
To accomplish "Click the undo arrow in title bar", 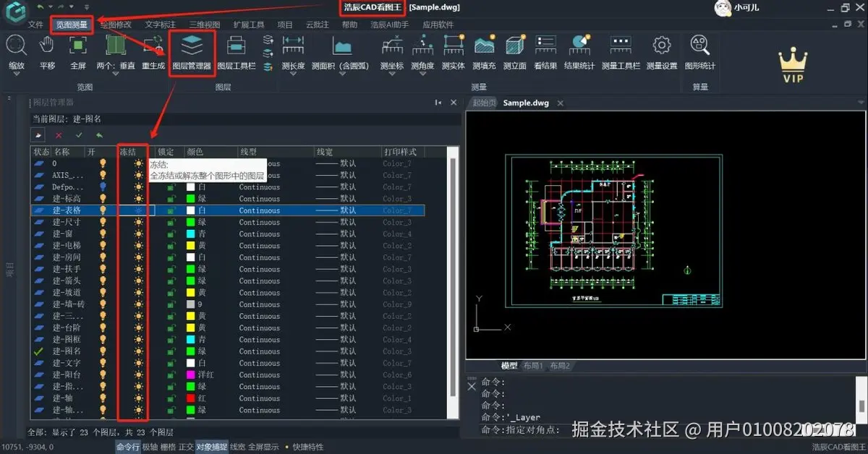I will pyautogui.click(x=42, y=6).
